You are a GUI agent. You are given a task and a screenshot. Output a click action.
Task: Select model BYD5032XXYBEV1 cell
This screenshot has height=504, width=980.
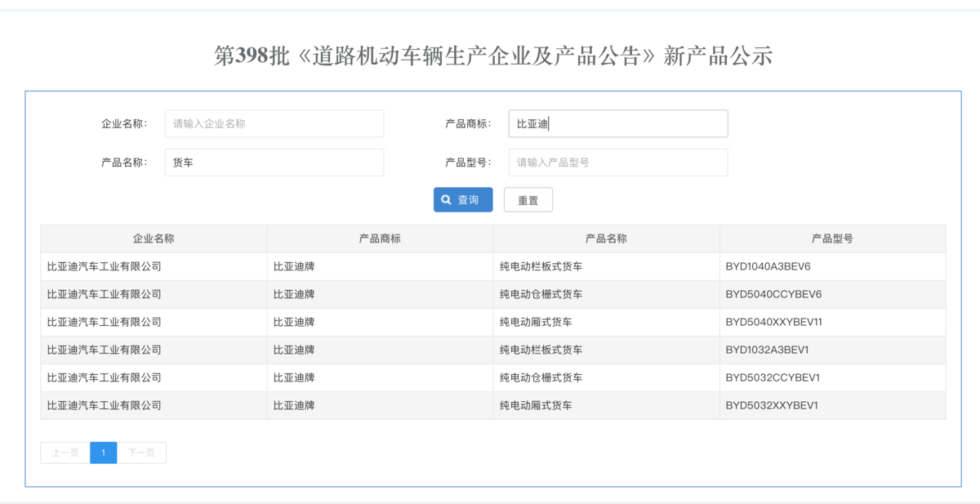(772, 405)
